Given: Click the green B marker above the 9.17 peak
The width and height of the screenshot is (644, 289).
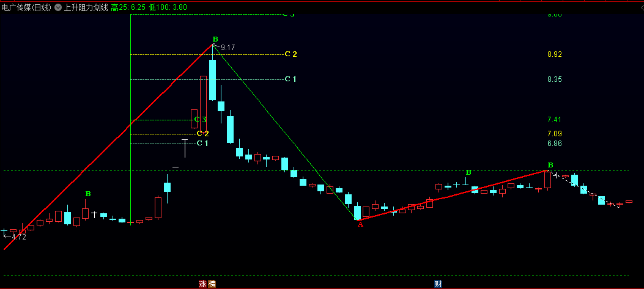Looking at the screenshot, I should pyautogui.click(x=216, y=39).
